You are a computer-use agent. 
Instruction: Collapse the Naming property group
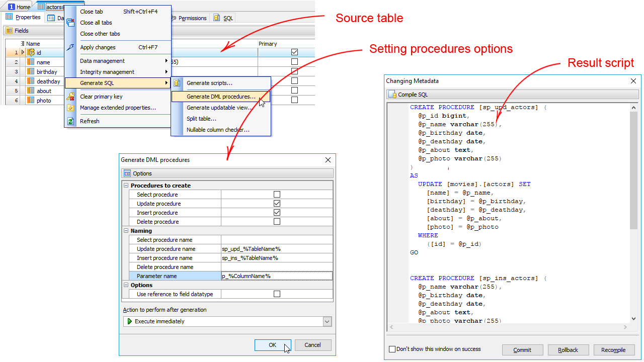point(126,231)
